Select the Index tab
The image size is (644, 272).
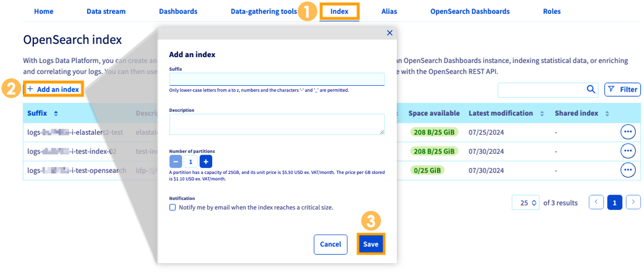tap(340, 11)
